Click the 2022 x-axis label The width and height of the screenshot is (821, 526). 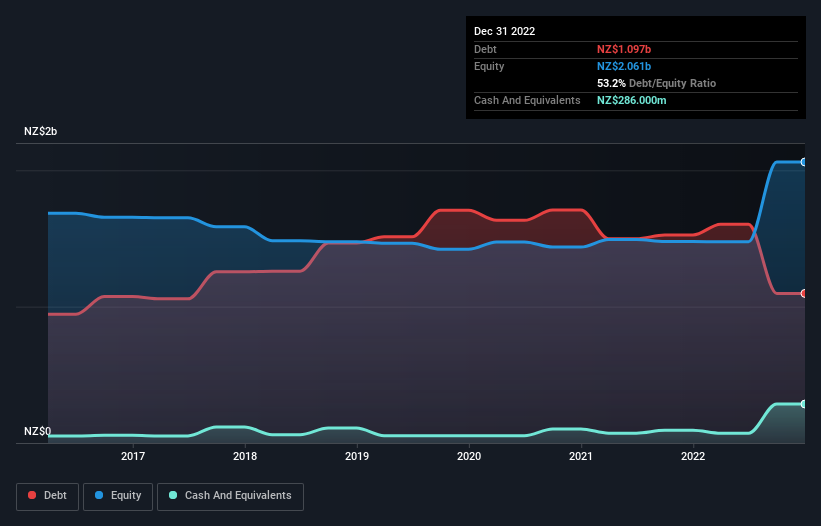693,456
